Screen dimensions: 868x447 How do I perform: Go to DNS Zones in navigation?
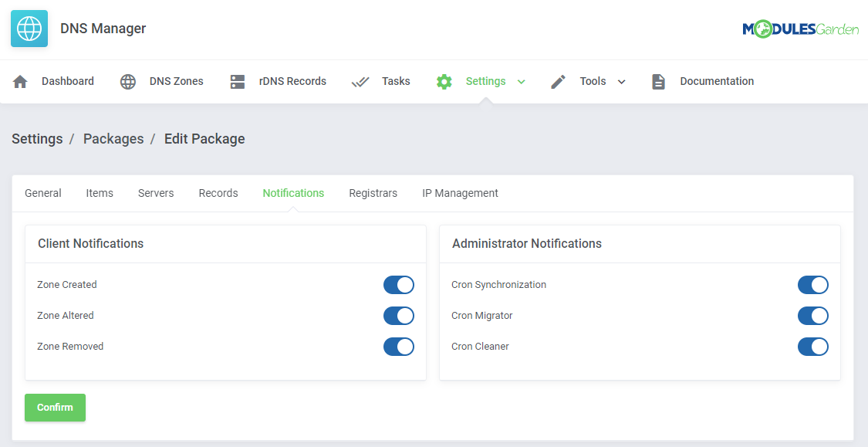pos(176,81)
